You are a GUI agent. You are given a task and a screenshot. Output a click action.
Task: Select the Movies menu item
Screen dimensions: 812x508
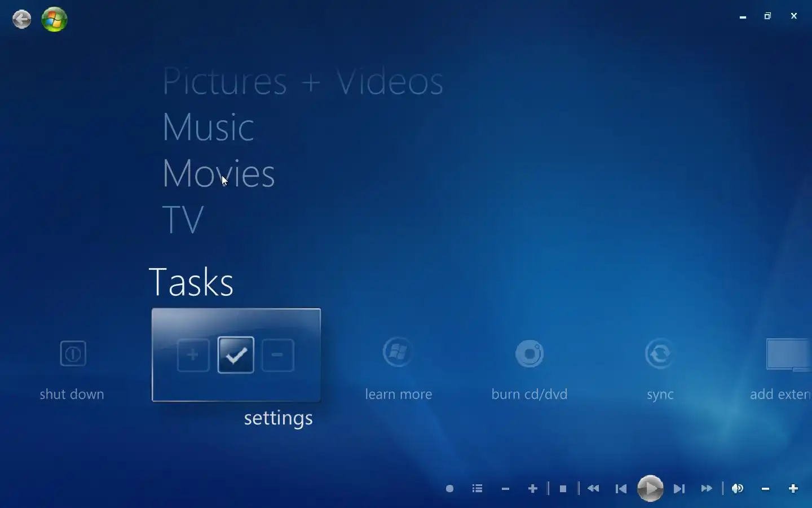(x=218, y=173)
